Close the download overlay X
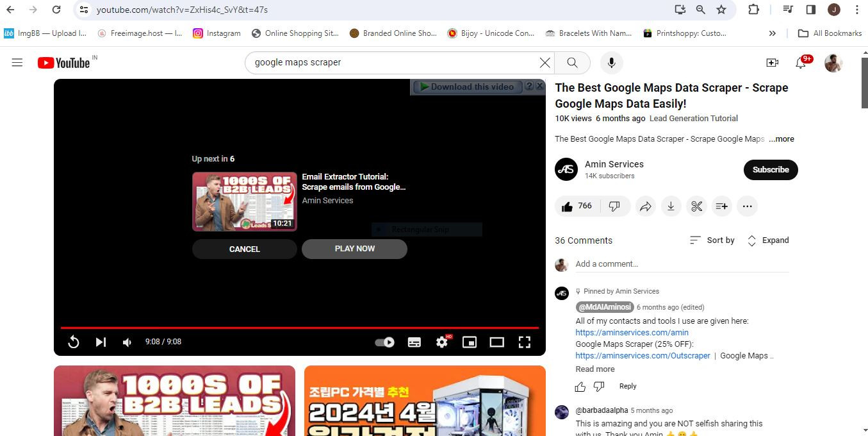The height and width of the screenshot is (436, 868). [x=540, y=86]
